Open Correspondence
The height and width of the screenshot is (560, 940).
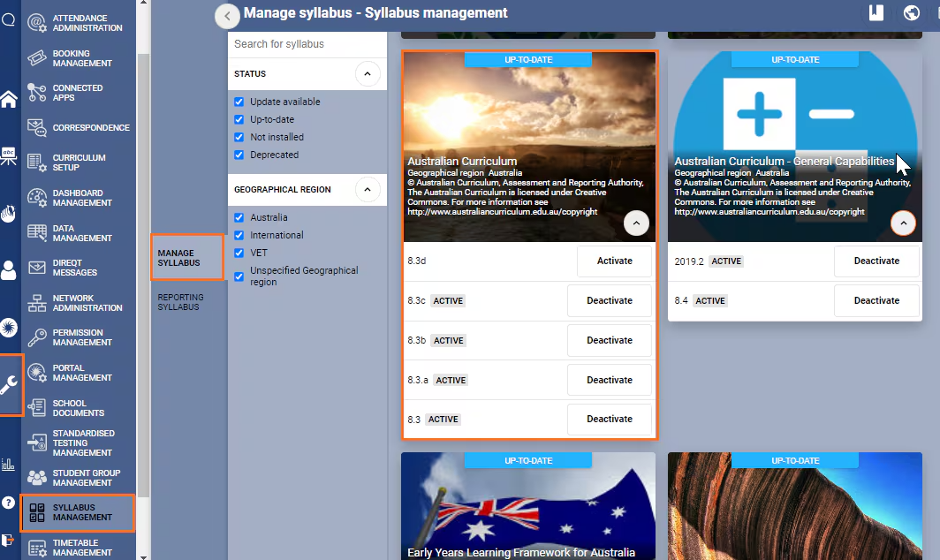(x=79, y=128)
